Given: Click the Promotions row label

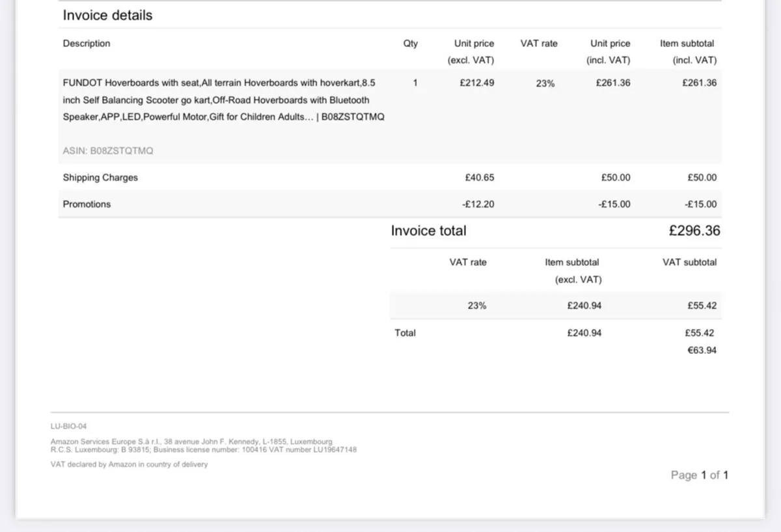Looking at the screenshot, I should click(87, 204).
